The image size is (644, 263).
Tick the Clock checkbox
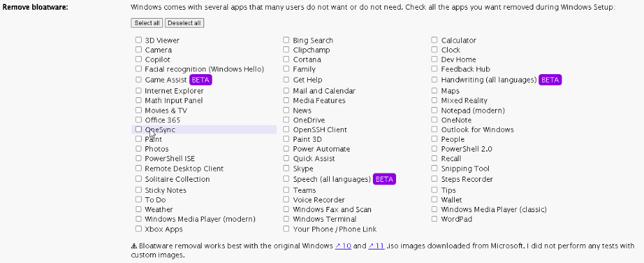click(x=435, y=49)
